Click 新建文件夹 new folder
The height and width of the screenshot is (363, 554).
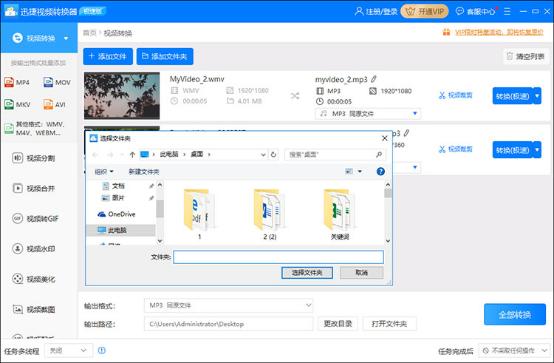144,172
